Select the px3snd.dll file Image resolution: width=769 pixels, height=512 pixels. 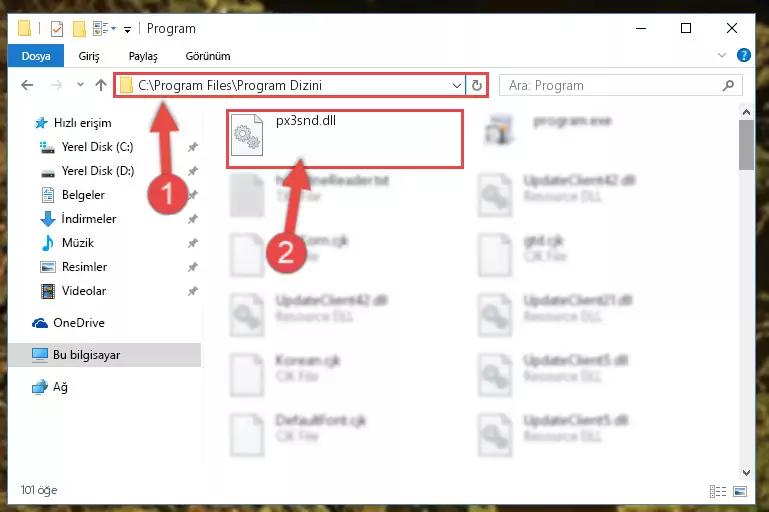[x=345, y=139]
